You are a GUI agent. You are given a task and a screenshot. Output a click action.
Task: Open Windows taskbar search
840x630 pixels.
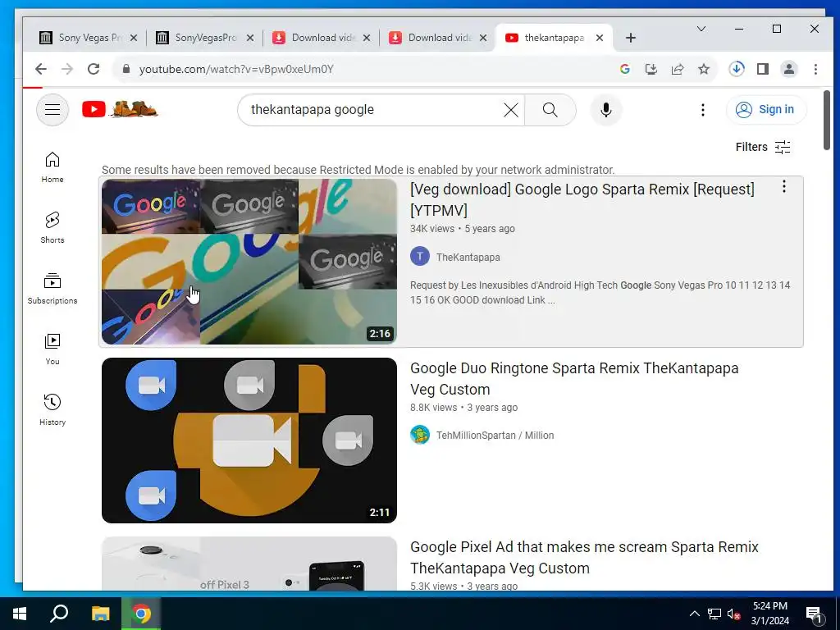pyautogui.click(x=59, y=614)
